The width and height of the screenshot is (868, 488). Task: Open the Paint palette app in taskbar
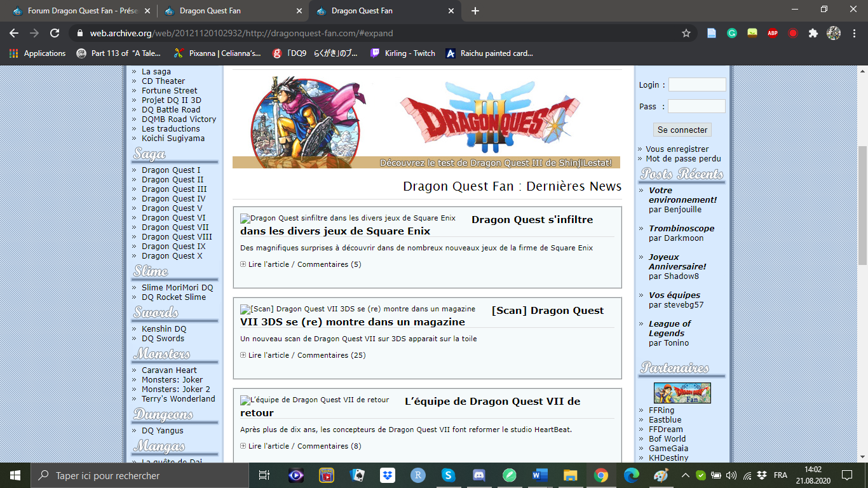coord(661,475)
